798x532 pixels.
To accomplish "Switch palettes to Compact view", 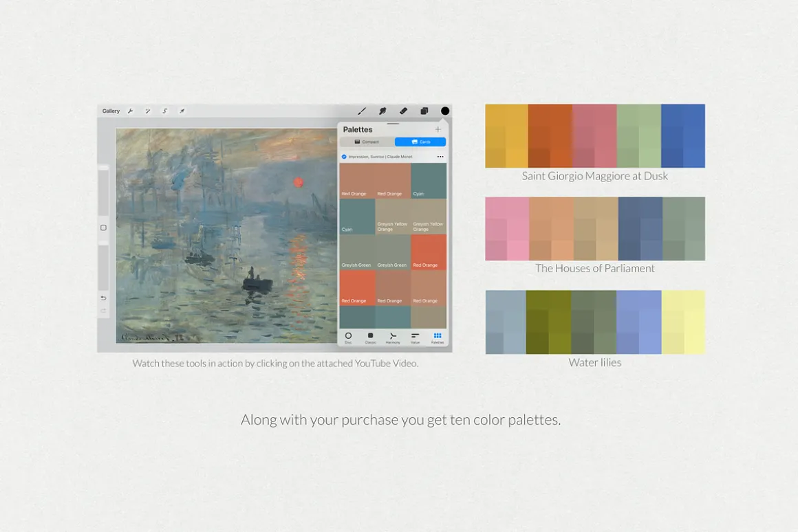I will [x=367, y=142].
